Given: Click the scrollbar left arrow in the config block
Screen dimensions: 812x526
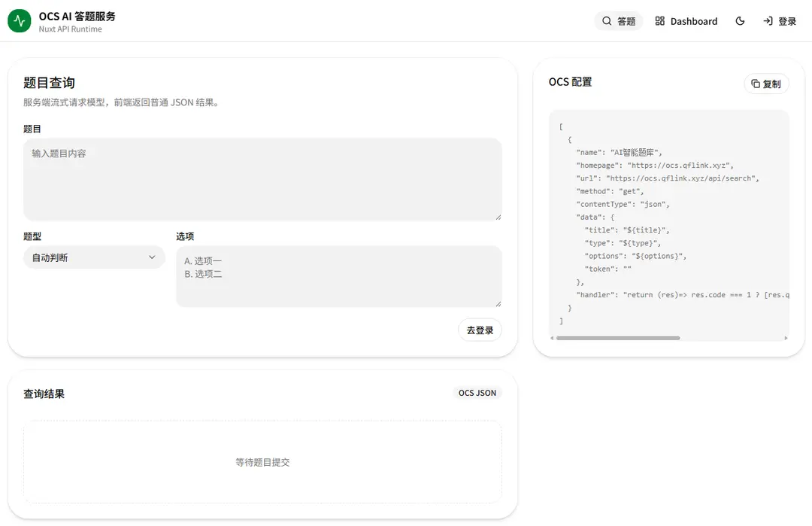Looking at the screenshot, I should pos(552,338).
